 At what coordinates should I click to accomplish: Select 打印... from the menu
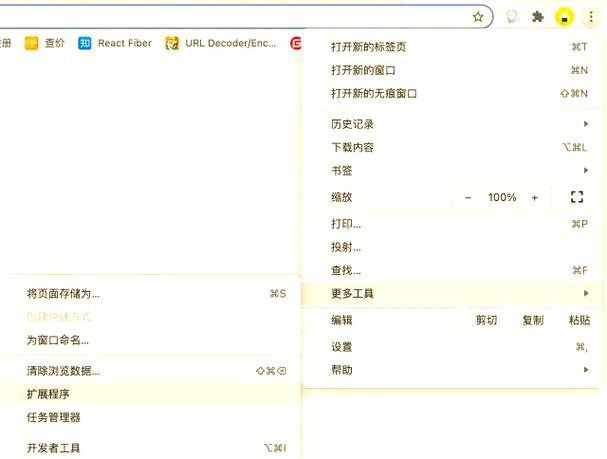452,224
